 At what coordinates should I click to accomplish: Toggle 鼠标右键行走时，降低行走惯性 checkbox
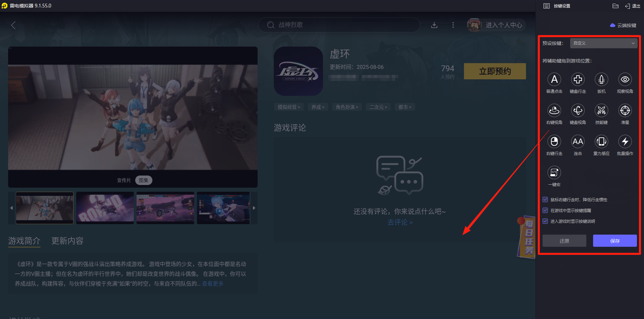click(545, 200)
